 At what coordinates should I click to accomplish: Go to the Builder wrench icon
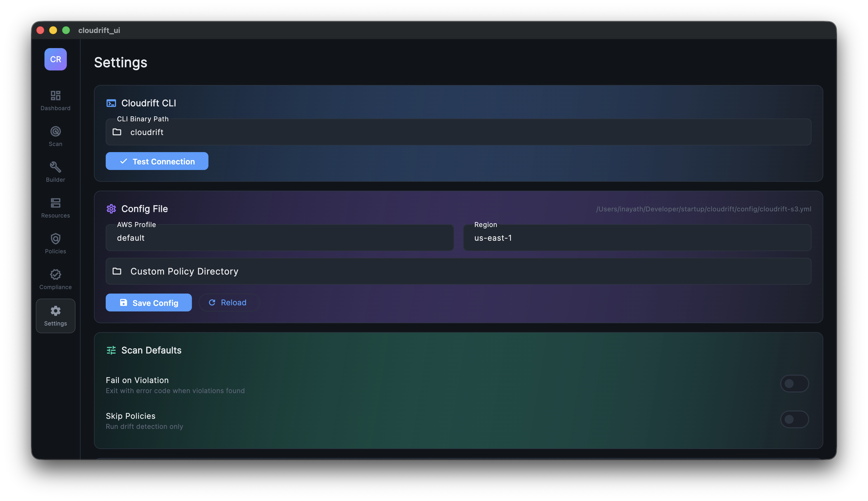[55, 167]
